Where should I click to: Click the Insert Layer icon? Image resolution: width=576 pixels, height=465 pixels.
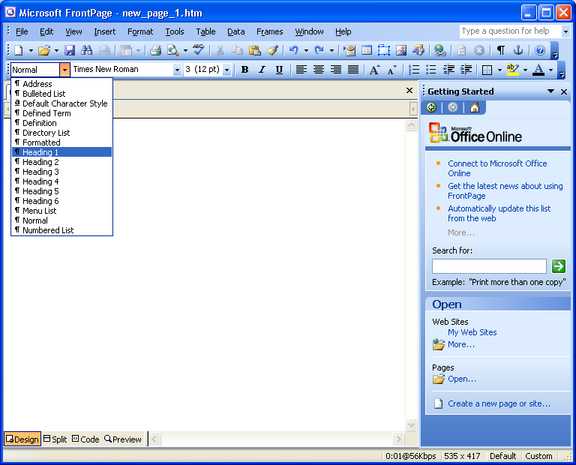coord(384,50)
